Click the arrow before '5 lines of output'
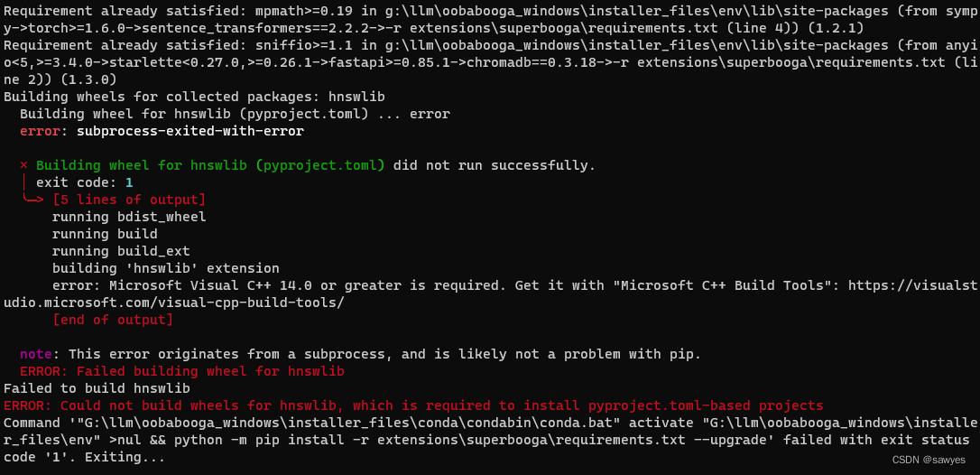Viewport: 980px width, 475px height. [32, 200]
